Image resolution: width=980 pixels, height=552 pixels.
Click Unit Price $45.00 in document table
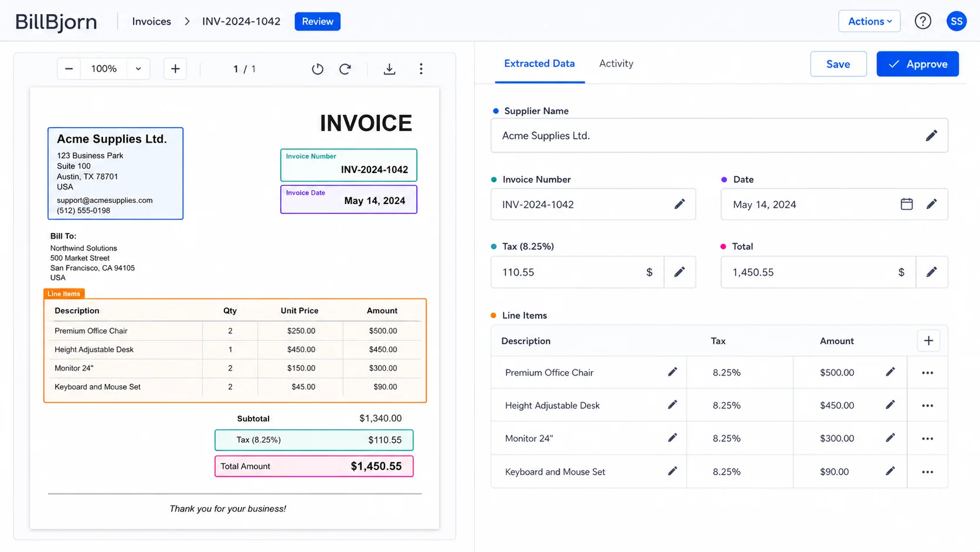303,387
